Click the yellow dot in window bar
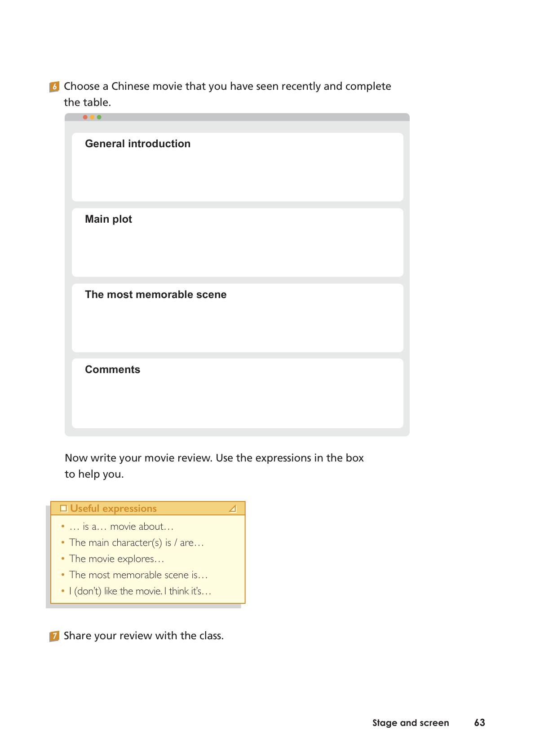Viewport: 535px width, 756px height. click(x=92, y=117)
